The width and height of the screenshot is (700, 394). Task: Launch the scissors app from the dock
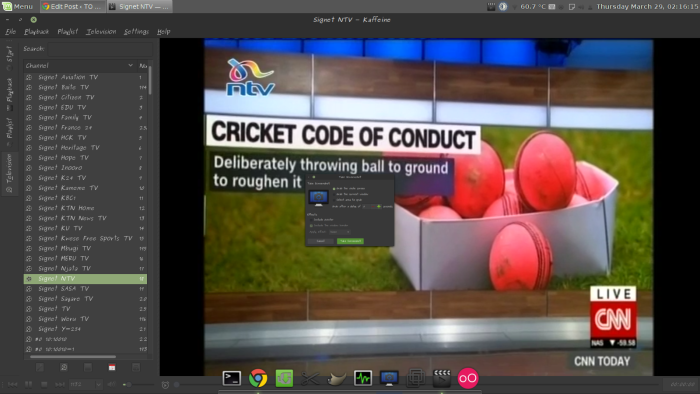310,379
